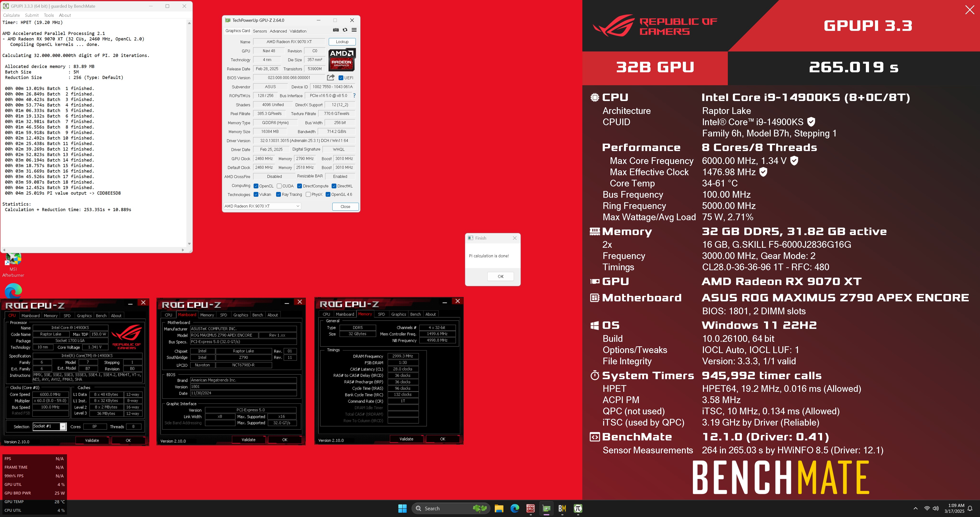Switch to the GPUPI pi taskbar icon
Viewport: 980px width, 517px height.
pos(578,508)
